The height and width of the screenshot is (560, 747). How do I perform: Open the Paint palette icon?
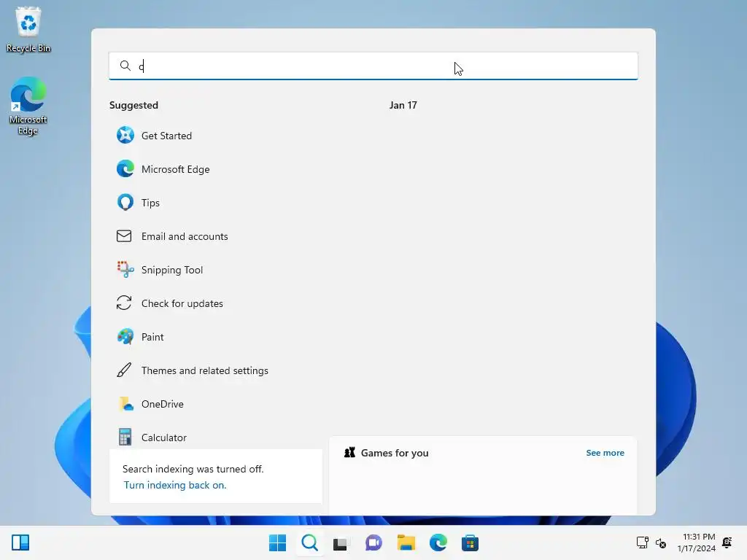coord(125,337)
